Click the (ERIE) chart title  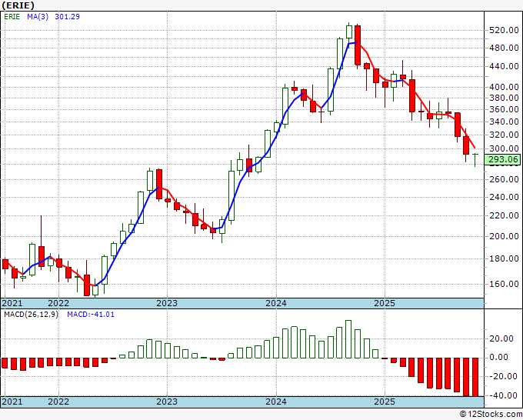(18, 5)
